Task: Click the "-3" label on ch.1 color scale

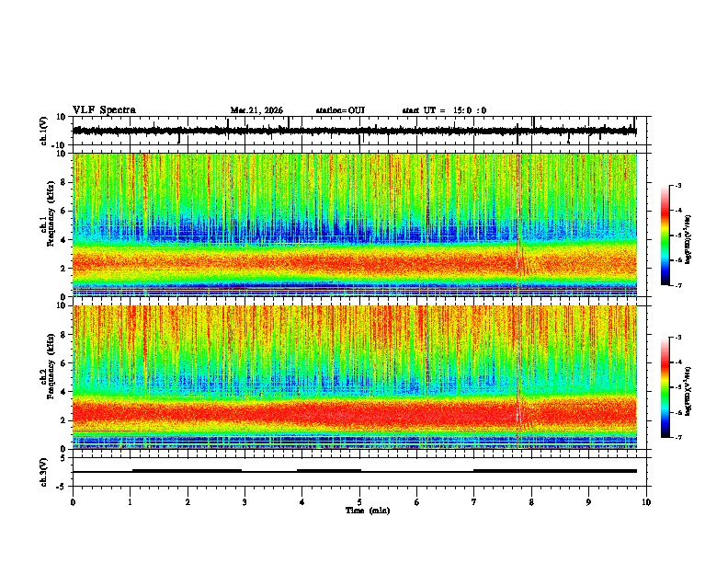Action: coord(677,185)
